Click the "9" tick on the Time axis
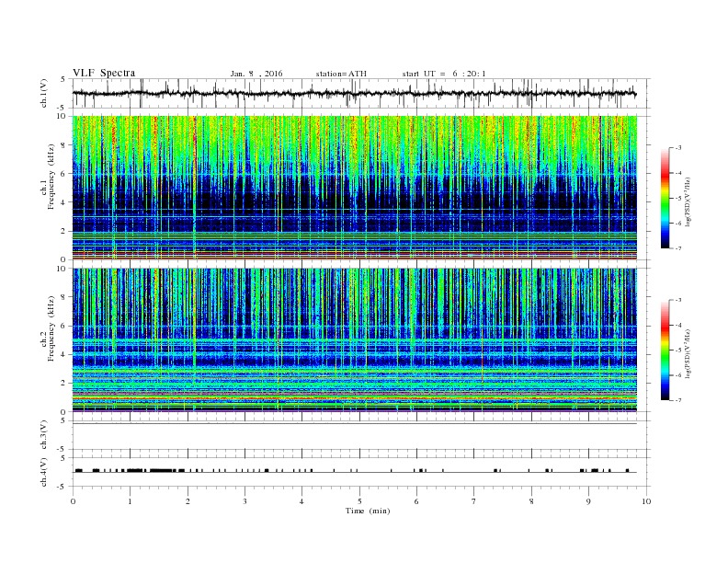Screen dimensions: 728x563 click(588, 501)
